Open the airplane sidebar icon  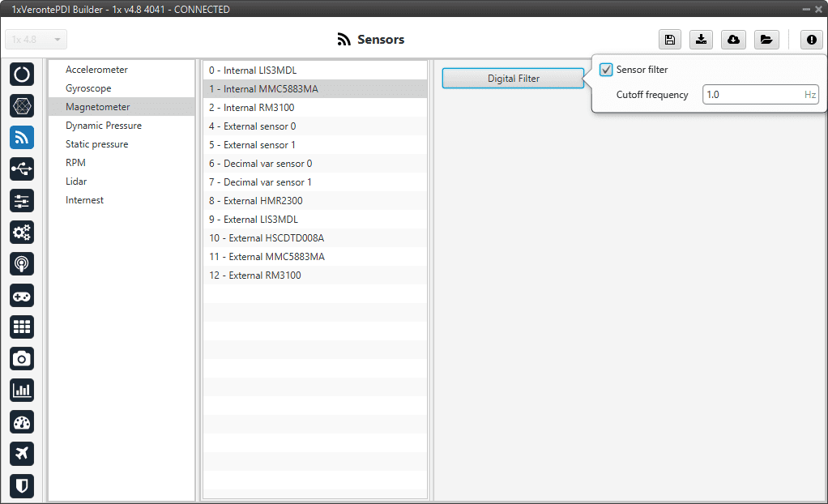click(x=22, y=453)
